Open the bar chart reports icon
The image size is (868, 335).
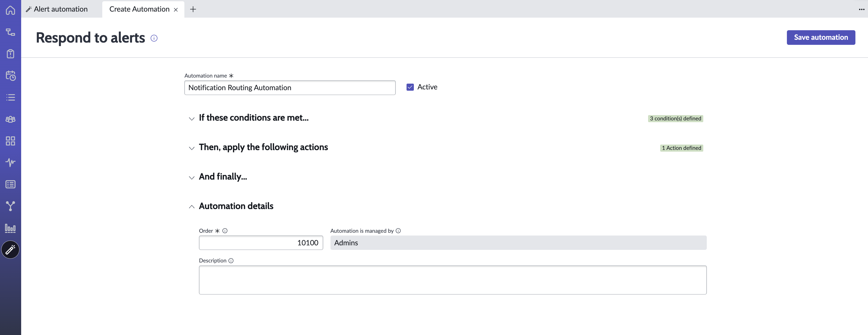[x=10, y=228]
